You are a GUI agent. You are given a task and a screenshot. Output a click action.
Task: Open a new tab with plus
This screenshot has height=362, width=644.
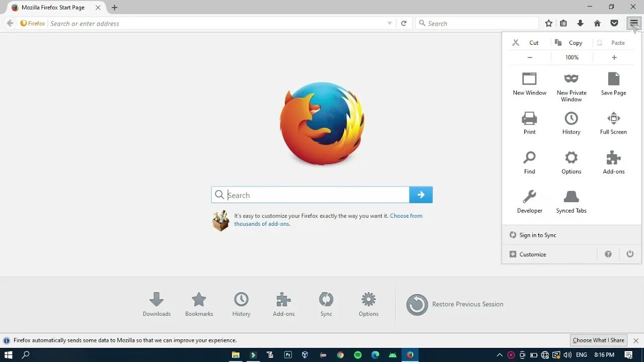pyautogui.click(x=114, y=8)
